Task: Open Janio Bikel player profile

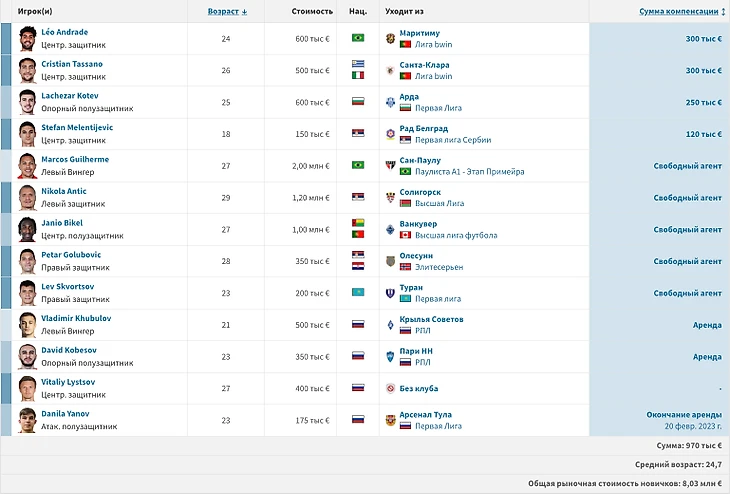Action: (62, 223)
